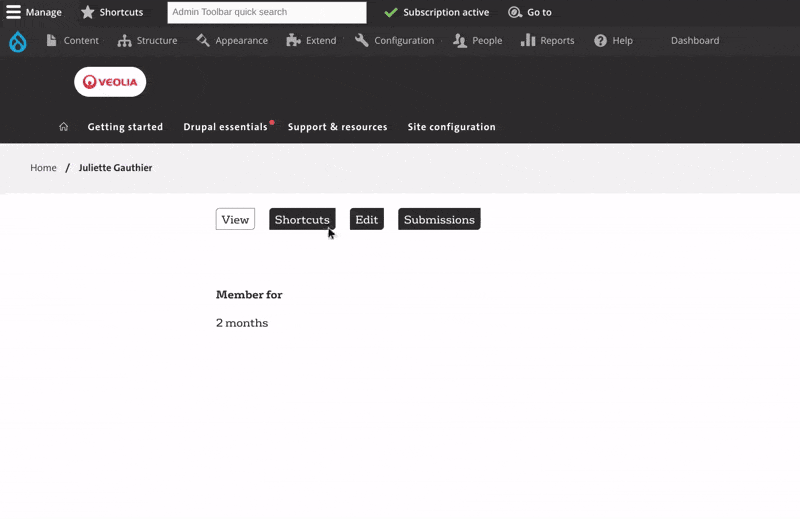800x519 pixels.
Task: Open the Extend admin menu
Action: click(311, 41)
